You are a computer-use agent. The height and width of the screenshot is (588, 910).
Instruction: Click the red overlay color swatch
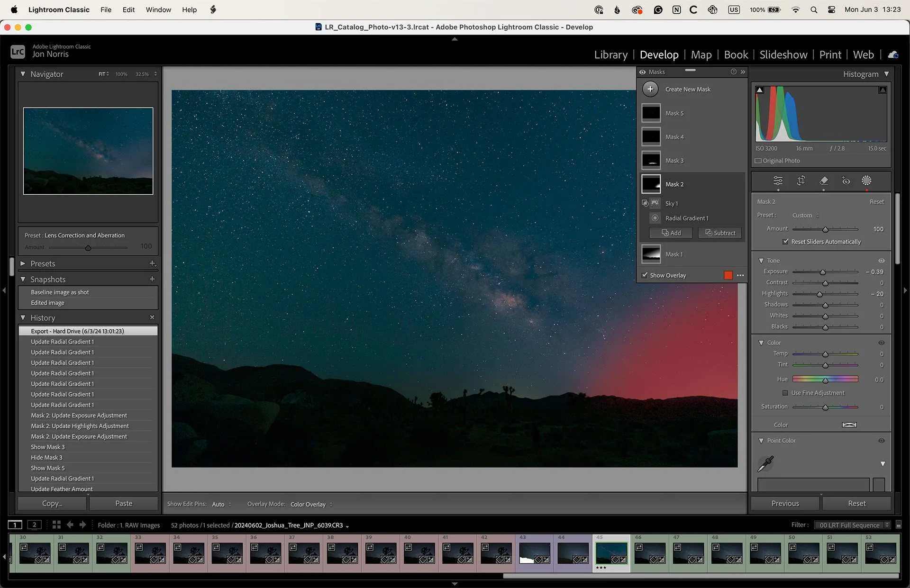pos(728,275)
